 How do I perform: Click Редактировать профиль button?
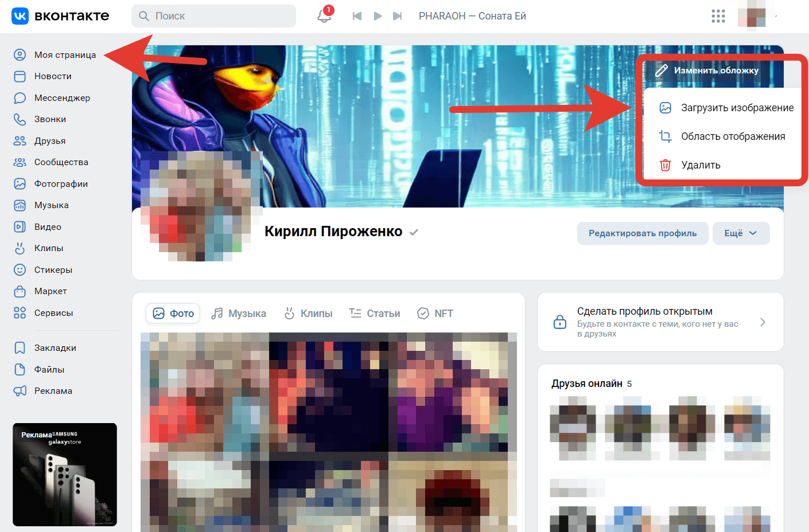(x=642, y=233)
